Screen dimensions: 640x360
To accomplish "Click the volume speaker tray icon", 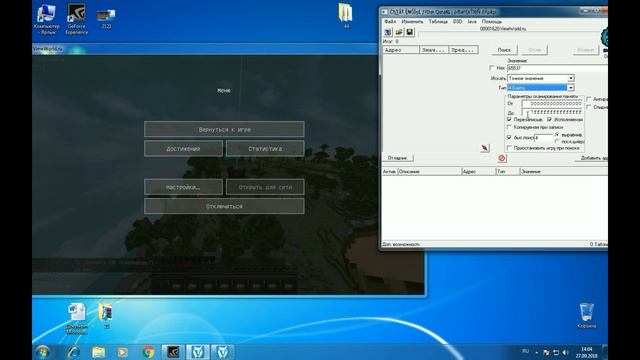I will coord(565,352).
